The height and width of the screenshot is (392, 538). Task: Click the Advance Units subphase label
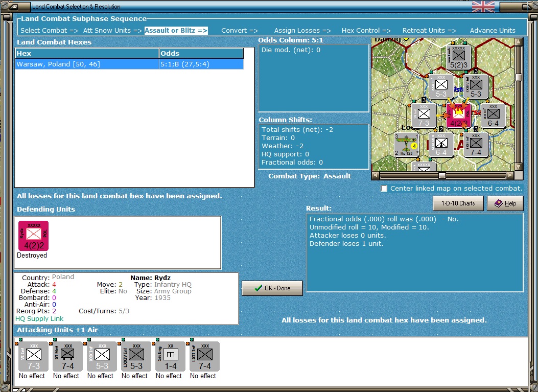(493, 31)
